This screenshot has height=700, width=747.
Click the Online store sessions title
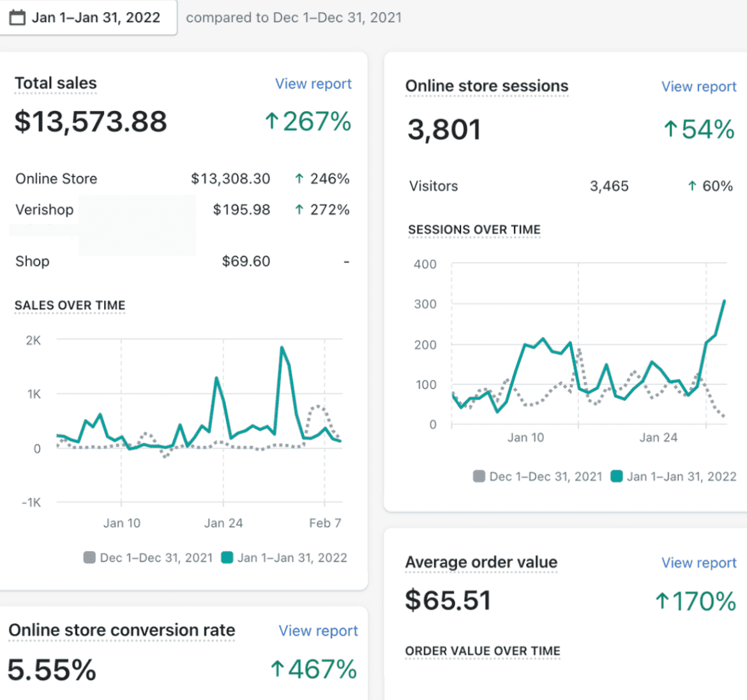487,86
